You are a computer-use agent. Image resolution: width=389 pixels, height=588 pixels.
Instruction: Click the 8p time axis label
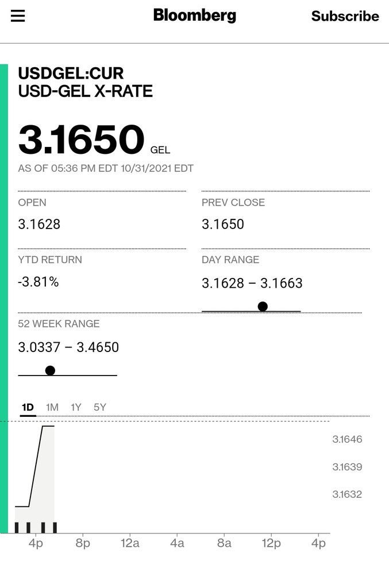pos(83,543)
